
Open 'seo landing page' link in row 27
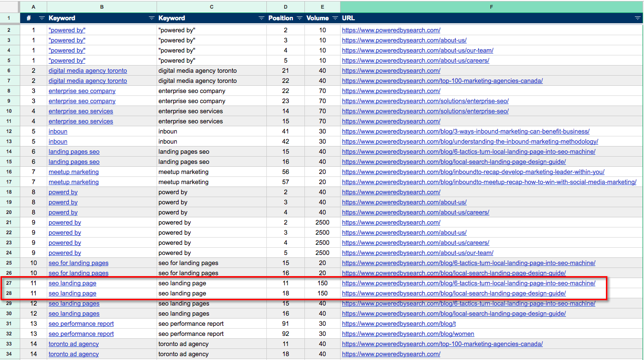click(x=72, y=283)
